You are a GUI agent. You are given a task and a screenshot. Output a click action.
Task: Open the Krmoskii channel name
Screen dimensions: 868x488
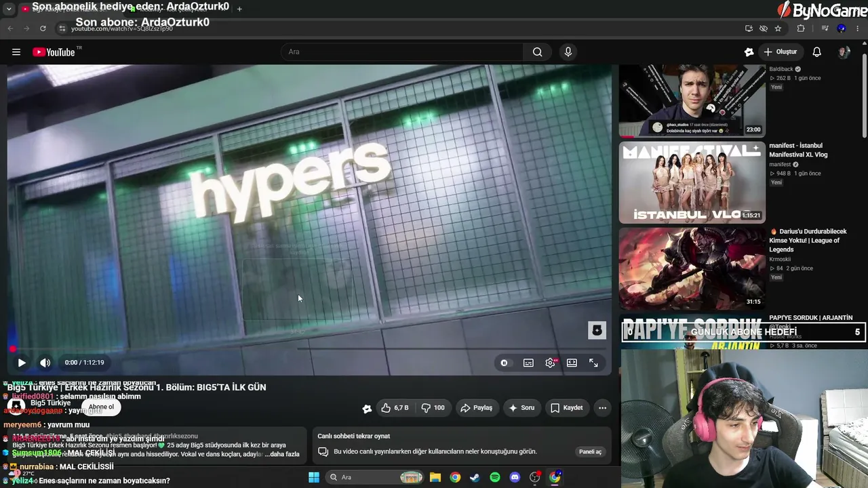pos(780,259)
